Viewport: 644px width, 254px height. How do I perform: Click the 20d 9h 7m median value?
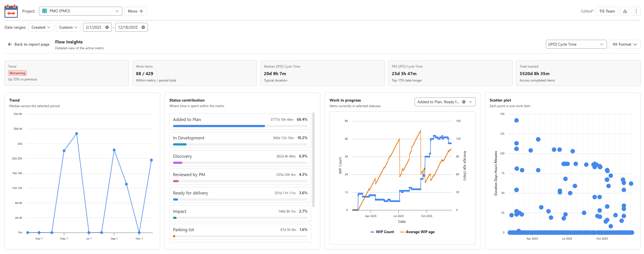pyautogui.click(x=275, y=74)
